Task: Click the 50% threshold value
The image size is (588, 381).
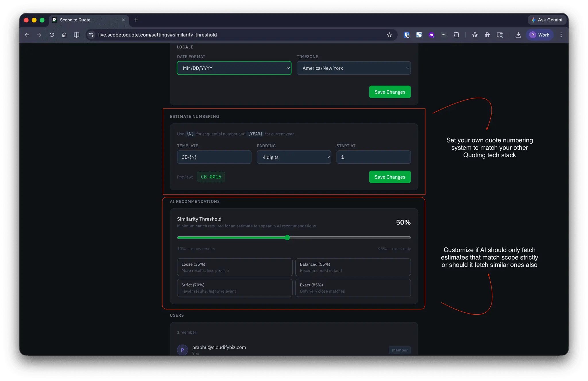Action: click(x=403, y=222)
